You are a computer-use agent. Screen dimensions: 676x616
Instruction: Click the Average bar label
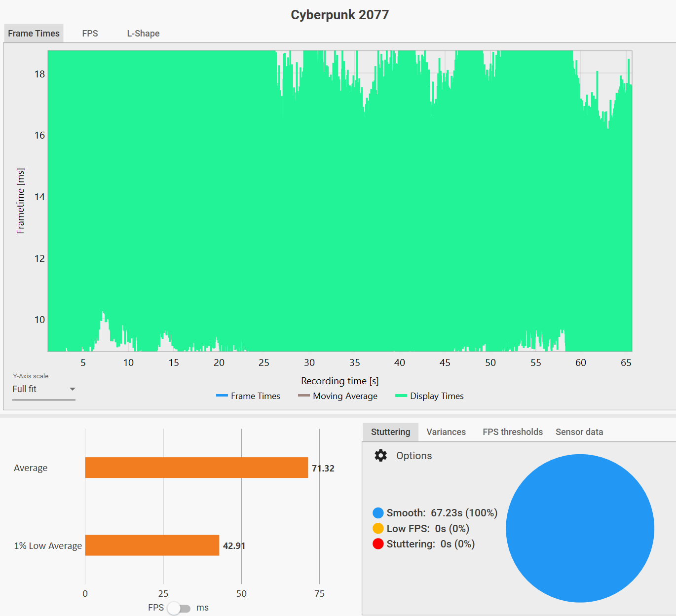31,468
